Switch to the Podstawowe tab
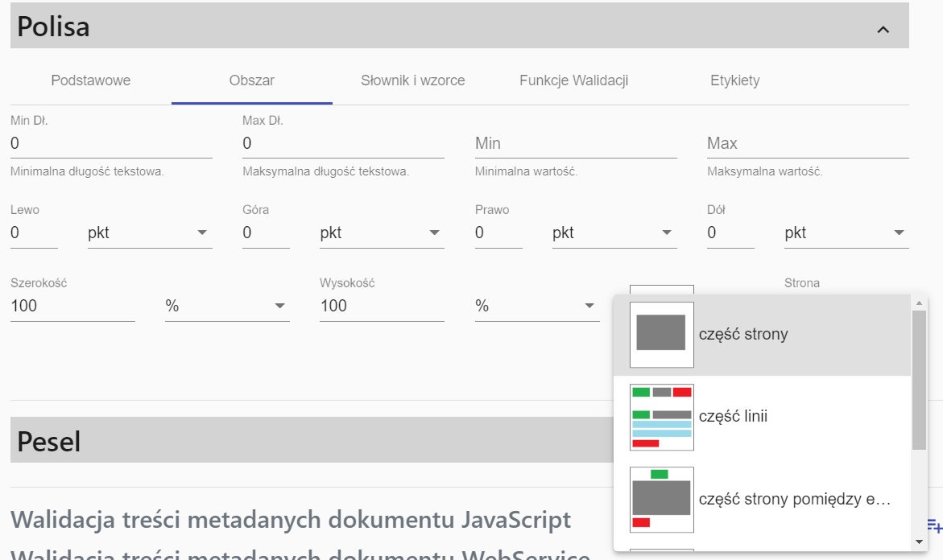The width and height of the screenshot is (943, 560). pos(90,80)
